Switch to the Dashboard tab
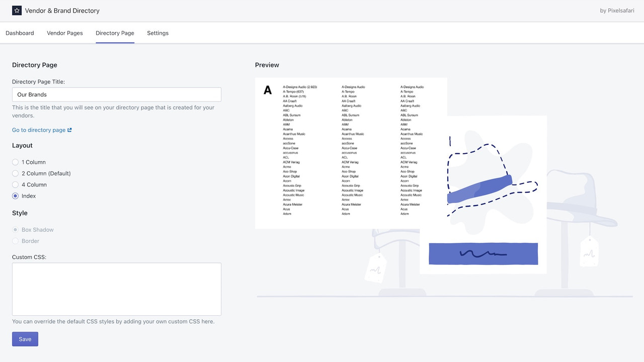The width and height of the screenshot is (644, 362). click(20, 33)
